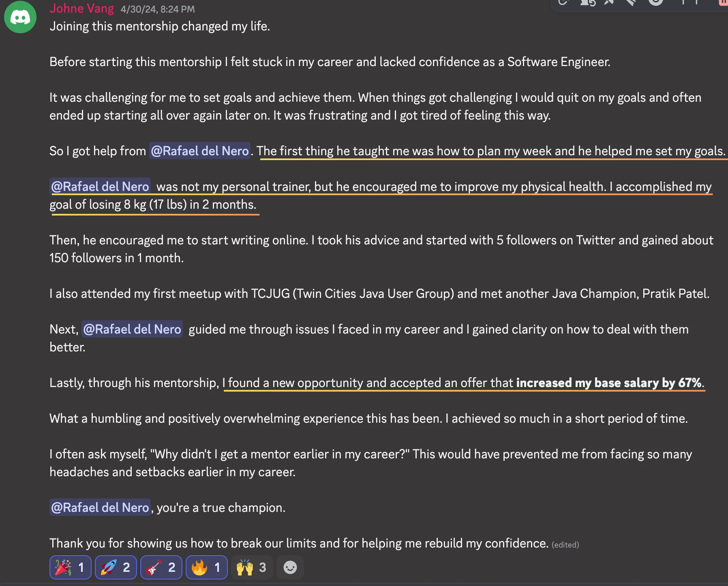728x586 pixels.
Task: Open the add reaction smiley picker
Action: coord(290,567)
